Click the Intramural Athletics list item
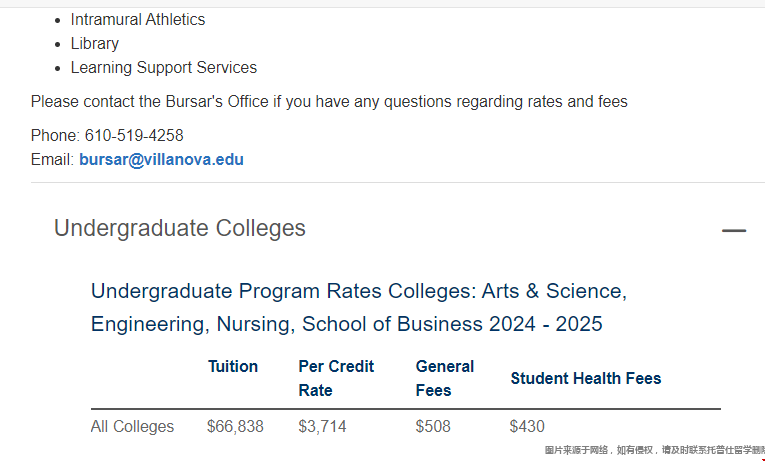Screen dimensions: 765x461 (138, 20)
